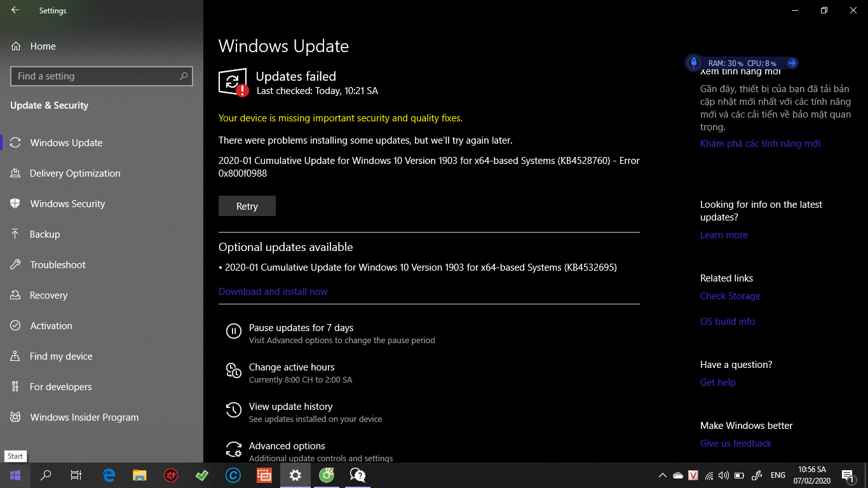Click Download and install now link
Image resolution: width=868 pixels, height=488 pixels.
[x=273, y=292]
